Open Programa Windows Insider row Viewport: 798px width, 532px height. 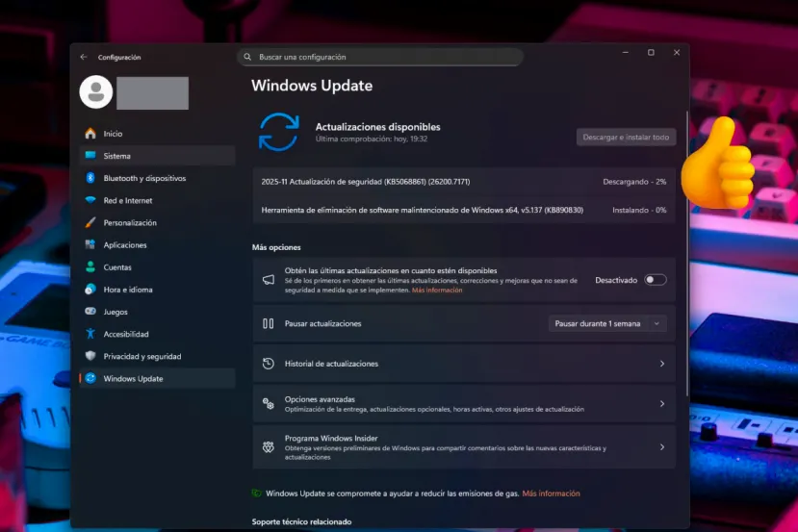464,447
